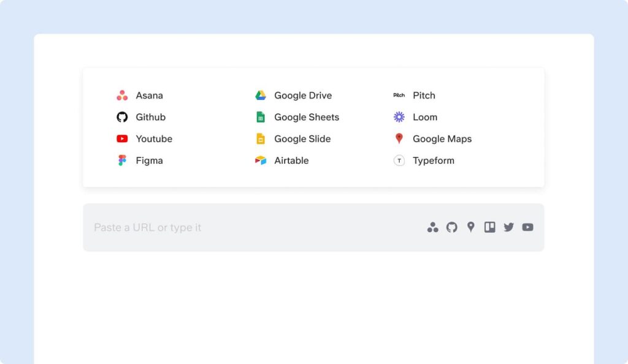Click the Asana icon in the URL bar
Image resolution: width=628 pixels, height=364 pixels.
433,227
